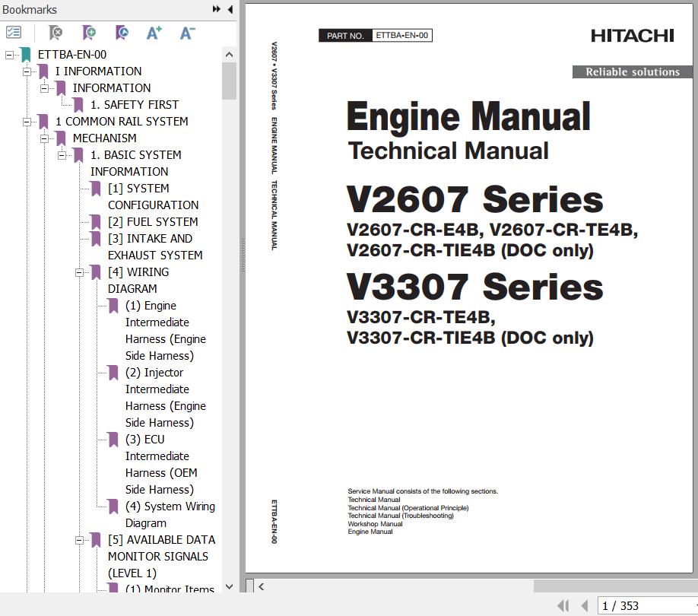Click the bookmark icon beside (3) ECU Intermediate Harness
Screen dimensions: 698x616
[113, 440]
